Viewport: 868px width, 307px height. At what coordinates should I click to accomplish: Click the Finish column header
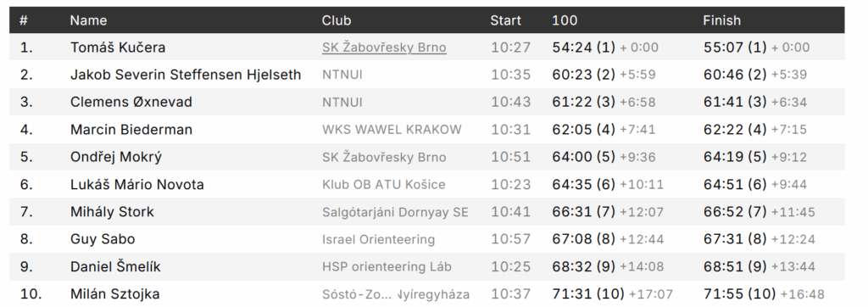pos(722,20)
